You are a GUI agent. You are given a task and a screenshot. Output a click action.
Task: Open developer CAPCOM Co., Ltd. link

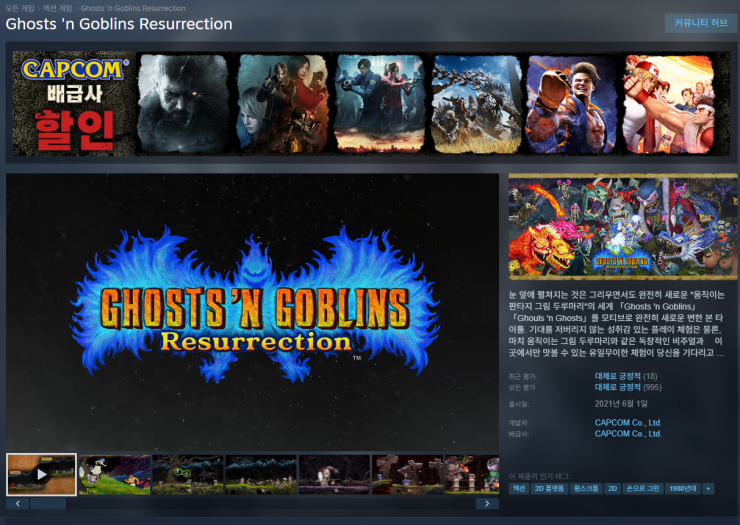(x=628, y=423)
